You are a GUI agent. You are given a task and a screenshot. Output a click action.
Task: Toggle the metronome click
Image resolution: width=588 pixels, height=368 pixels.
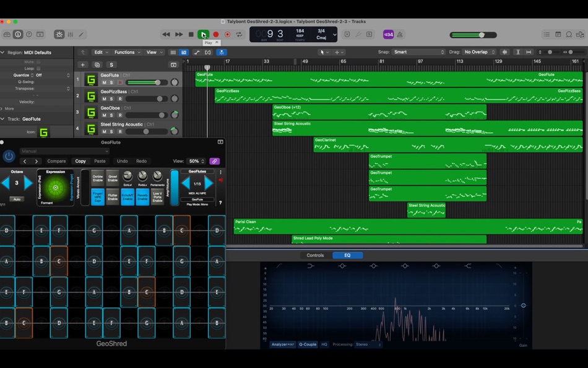[x=400, y=35]
